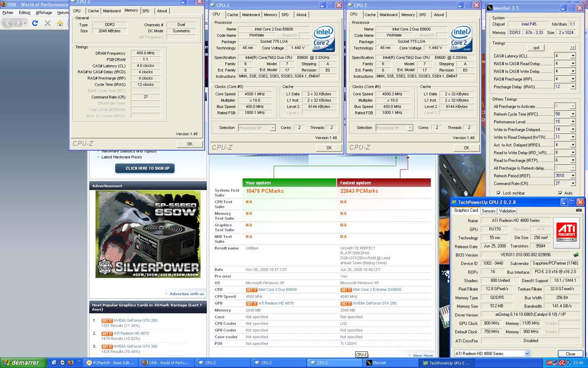This screenshot has width=588, height=368.
Task: Click Advertise with us link
Action: [187, 294]
